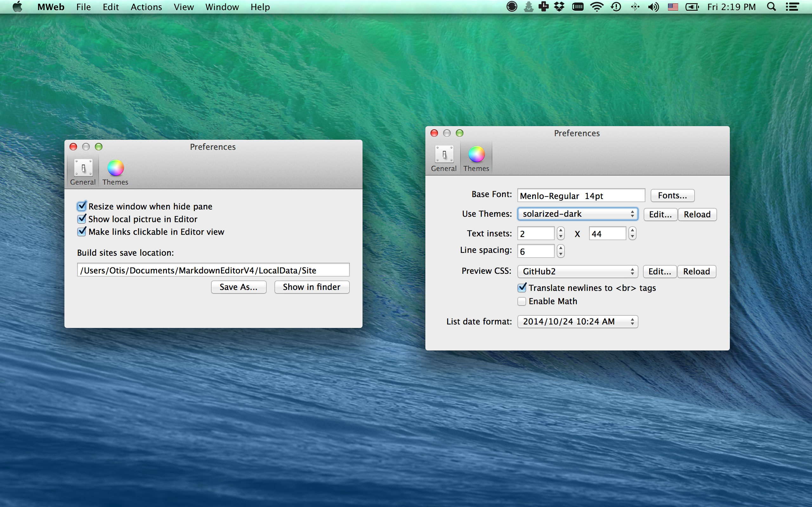Click Show in finder button
This screenshot has width=812, height=507.
311,287
